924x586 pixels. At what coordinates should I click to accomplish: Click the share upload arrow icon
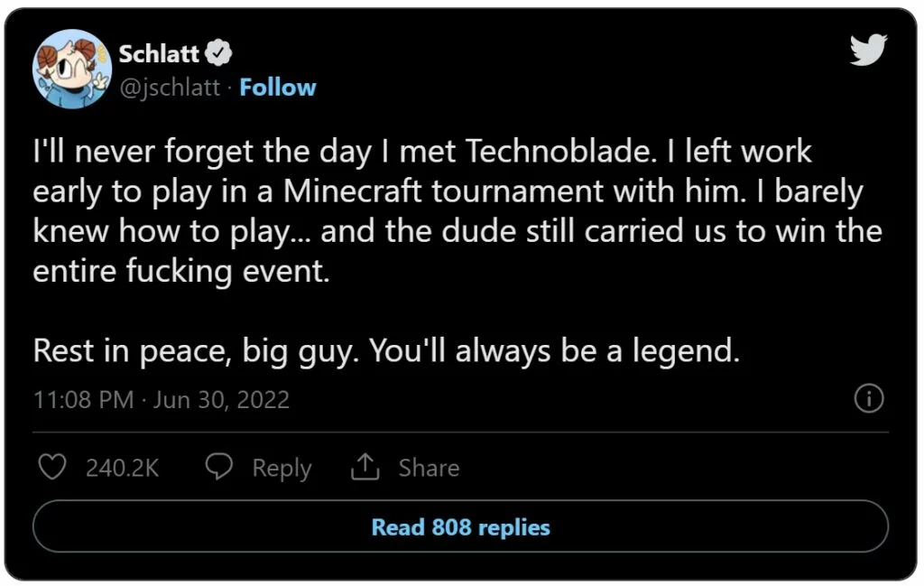pos(365,466)
